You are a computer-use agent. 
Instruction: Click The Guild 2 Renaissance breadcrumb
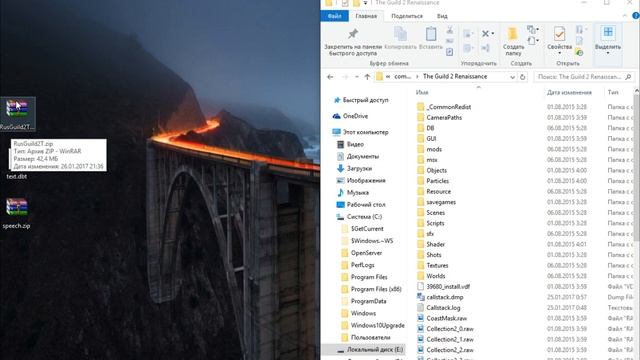coord(455,76)
